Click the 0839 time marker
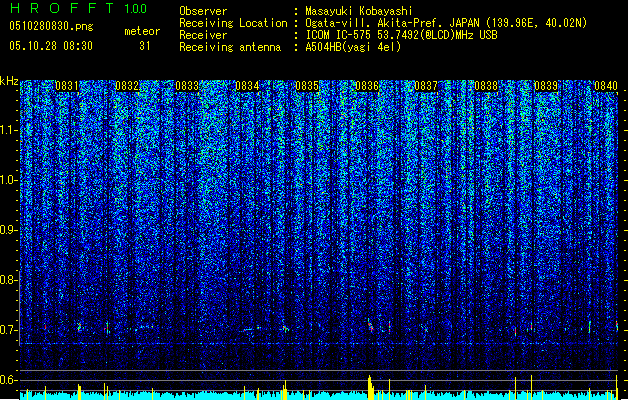 [x=546, y=86]
